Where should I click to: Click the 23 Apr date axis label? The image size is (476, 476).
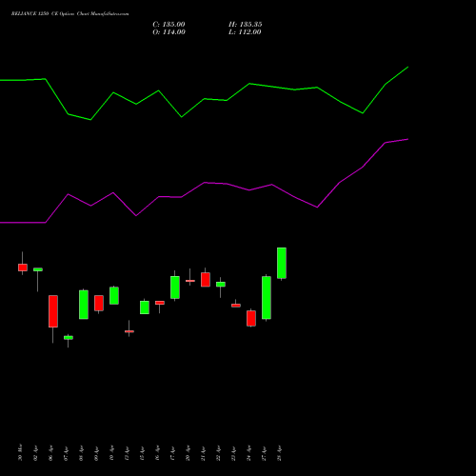pyautogui.click(x=233, y=453)
